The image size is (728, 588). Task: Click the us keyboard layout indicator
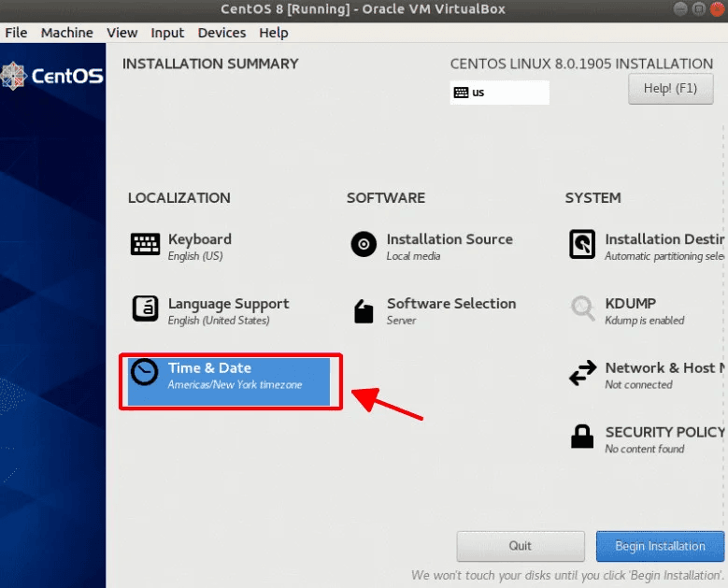(500, 93)
